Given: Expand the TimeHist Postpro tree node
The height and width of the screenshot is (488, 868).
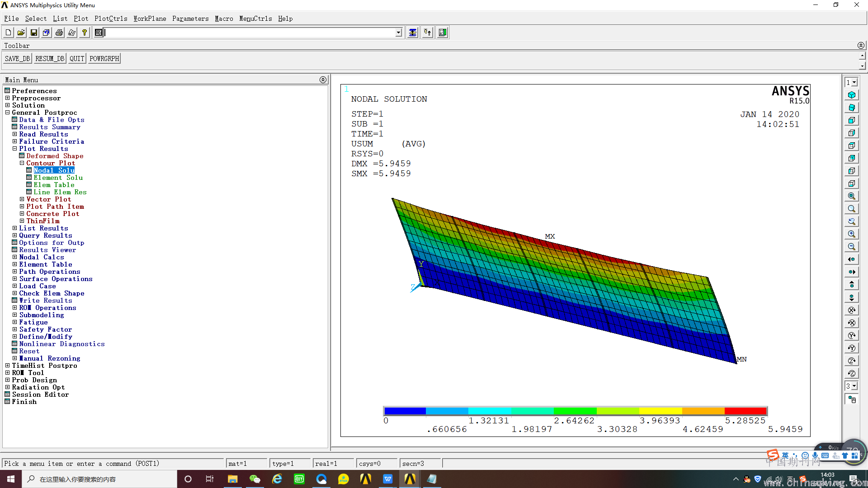Looking at the screenshot, I should pos(7,366).
